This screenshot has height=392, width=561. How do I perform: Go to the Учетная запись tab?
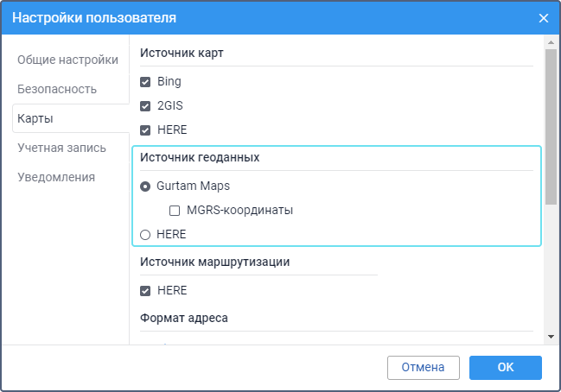tap(62, 148)
